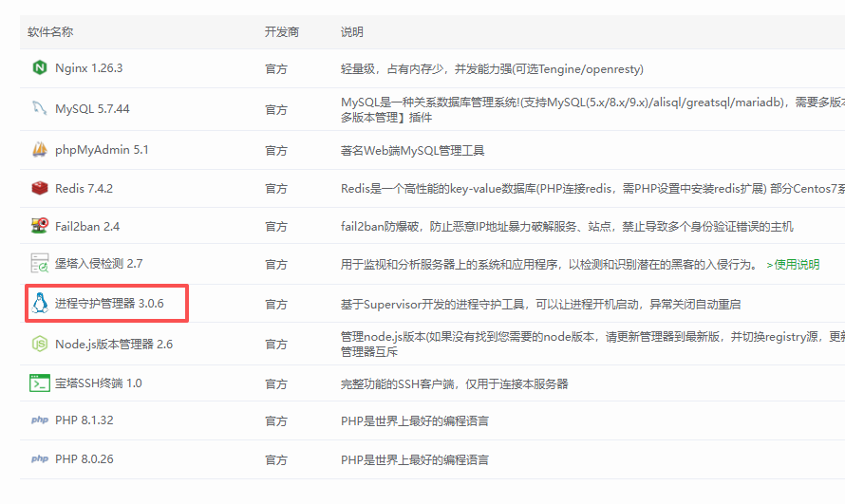Click the penguin icon for 进程守护管理器
This screenshot has height=504, width=845.
coord(39,304)
